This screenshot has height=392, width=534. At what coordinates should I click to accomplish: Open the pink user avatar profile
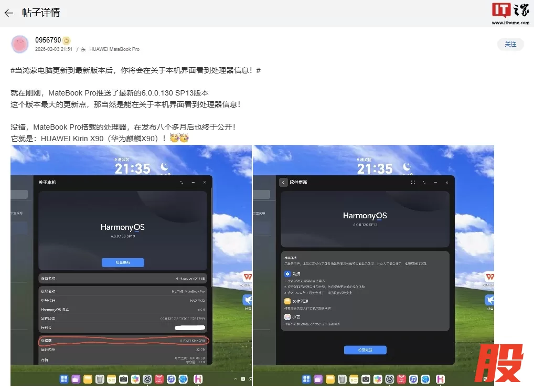pyautogui.click(x=20, y=44)
